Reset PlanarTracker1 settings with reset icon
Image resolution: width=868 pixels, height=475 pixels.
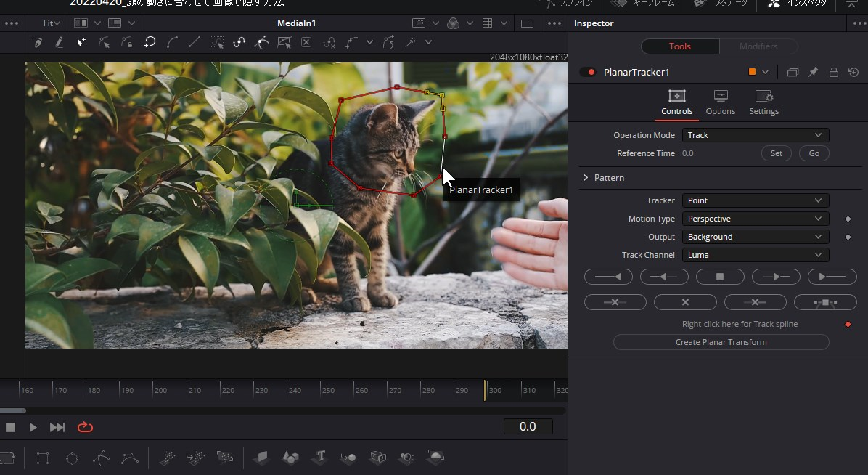[x=853, y=72]
